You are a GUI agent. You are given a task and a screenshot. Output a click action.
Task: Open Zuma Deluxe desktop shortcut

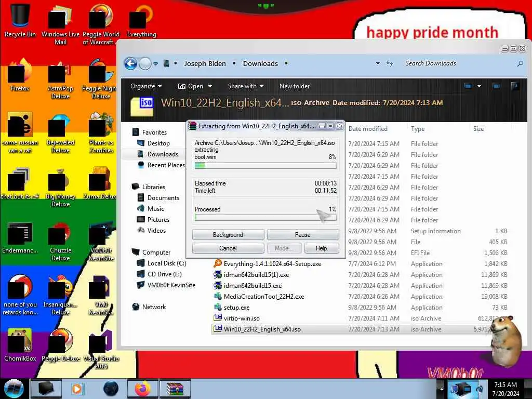(100, 184)
